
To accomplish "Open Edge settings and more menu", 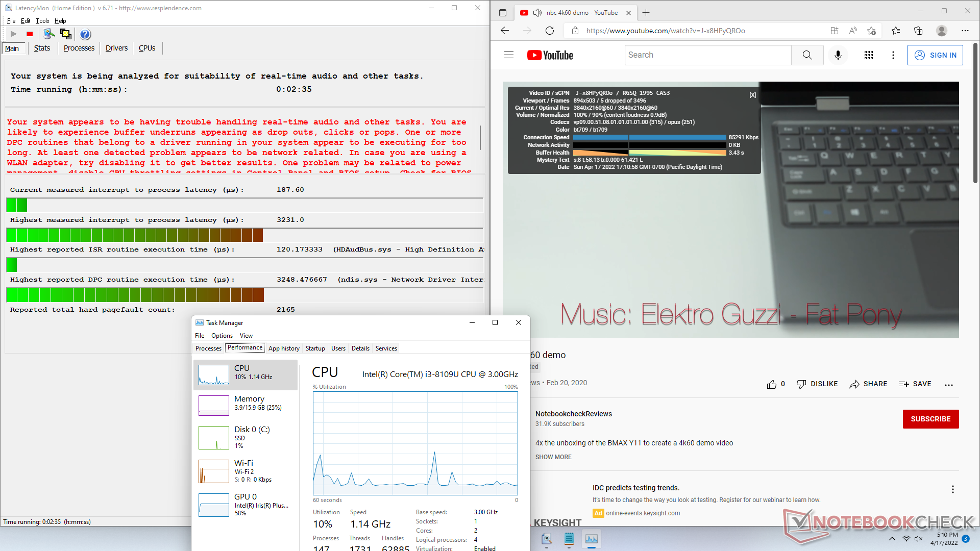I will tap(965, 31).
